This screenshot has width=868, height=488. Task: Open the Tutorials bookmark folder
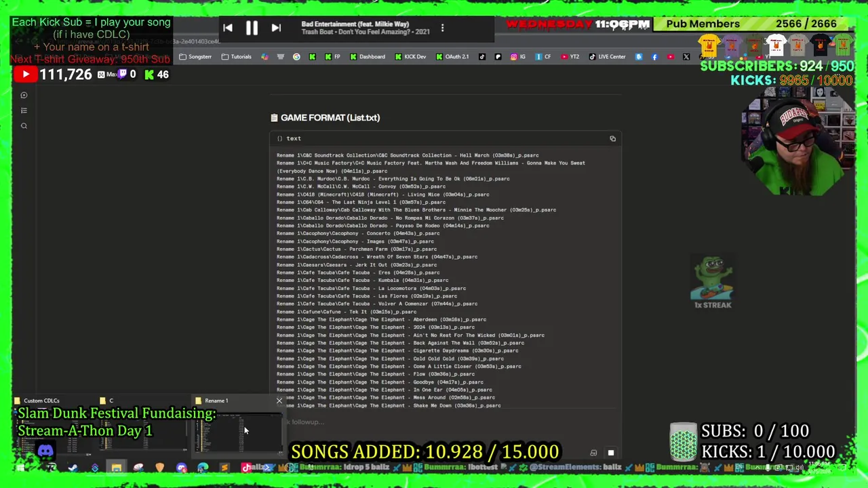tap(237, 57)
